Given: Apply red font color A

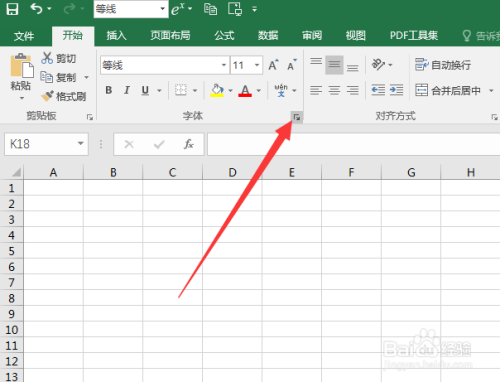Looking at the screenshot, I should (x=245, y=90).
